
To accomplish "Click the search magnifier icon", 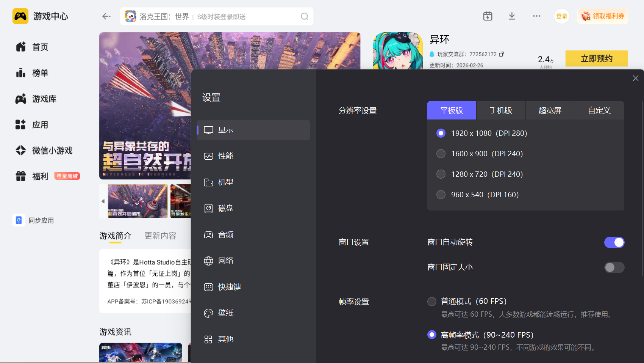I will (x=304, y=17).
